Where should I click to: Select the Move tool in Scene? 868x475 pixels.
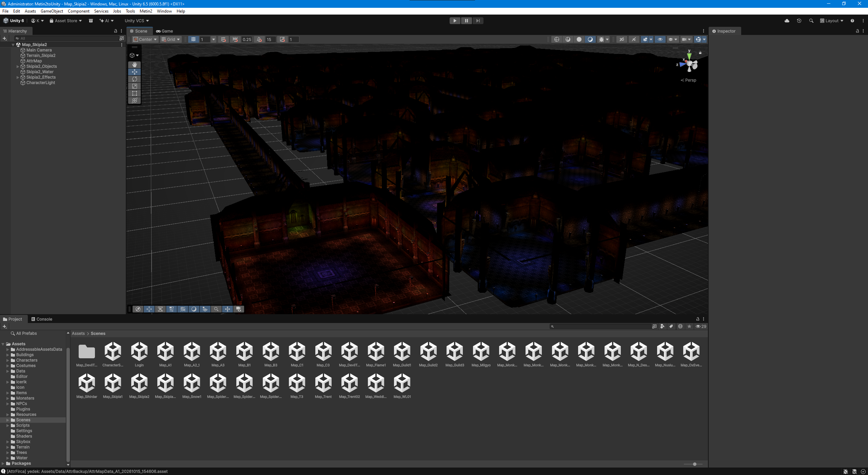coord(135,72)
